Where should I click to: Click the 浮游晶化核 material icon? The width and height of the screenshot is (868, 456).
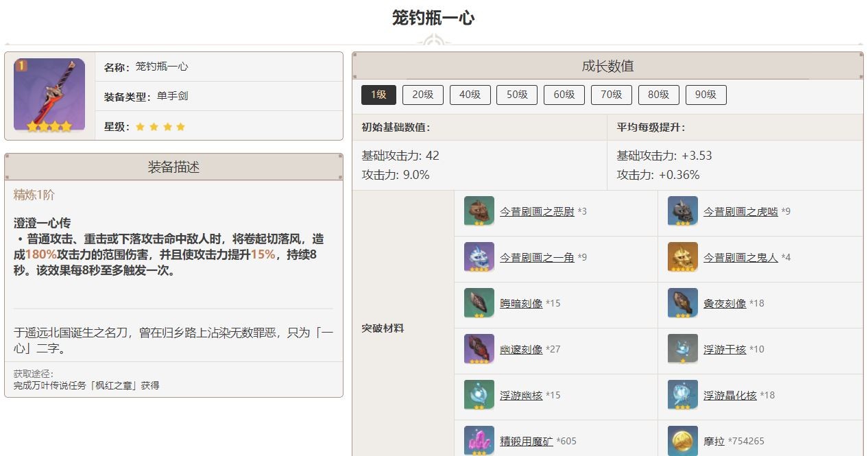pyautogui.click(x=683, y=395)
